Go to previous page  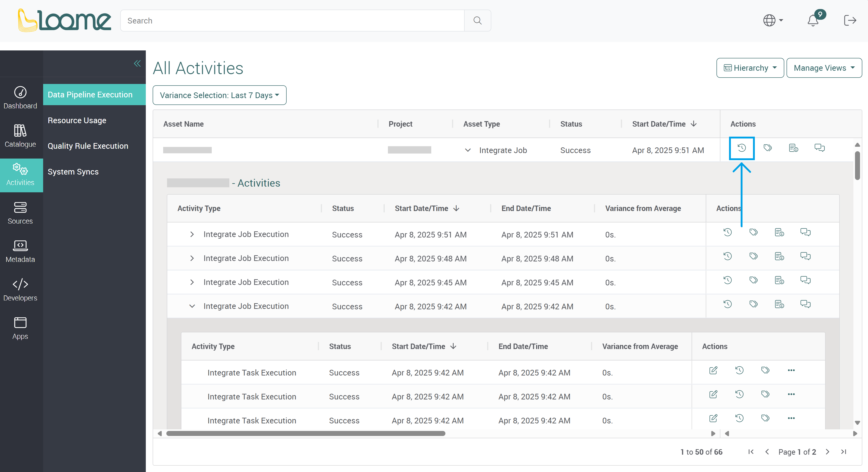click(767, 452)
